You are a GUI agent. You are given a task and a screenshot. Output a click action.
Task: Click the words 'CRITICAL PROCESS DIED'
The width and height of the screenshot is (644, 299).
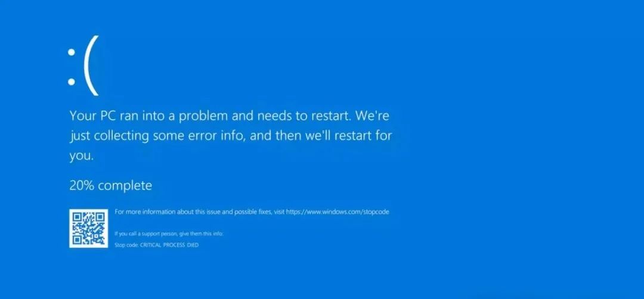point(169,245)
